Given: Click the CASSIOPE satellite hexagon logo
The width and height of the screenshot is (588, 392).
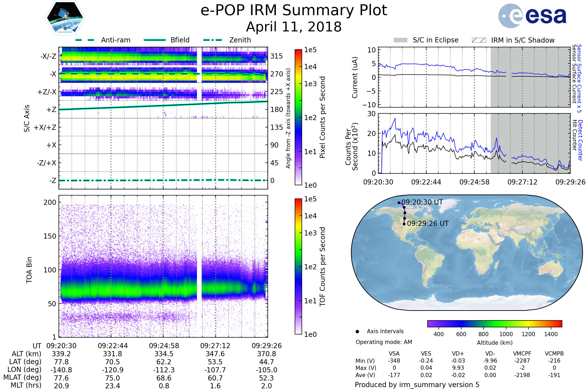Looking at the screenshot, I should pos(65,18).
